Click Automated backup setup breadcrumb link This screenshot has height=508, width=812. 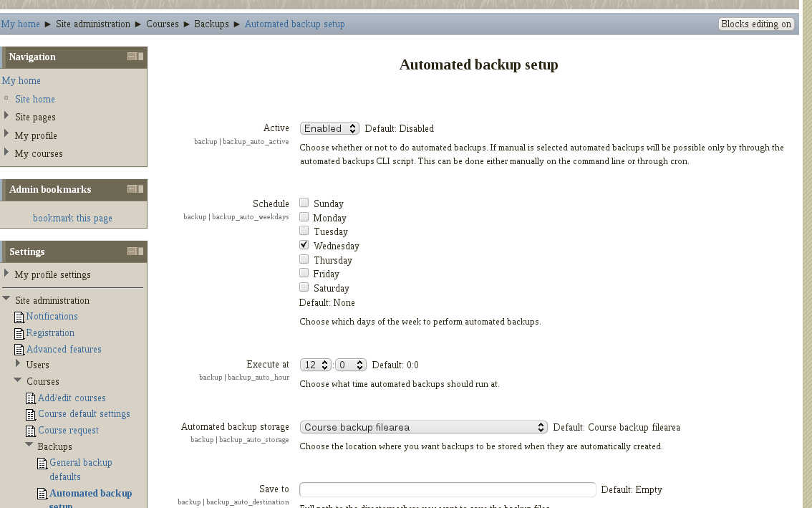[x=295, y=24]
